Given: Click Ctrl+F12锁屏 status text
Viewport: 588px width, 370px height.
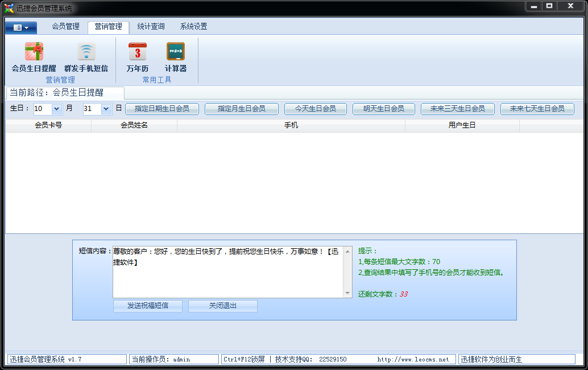Looking at the screenshot, I should (244, 360).
